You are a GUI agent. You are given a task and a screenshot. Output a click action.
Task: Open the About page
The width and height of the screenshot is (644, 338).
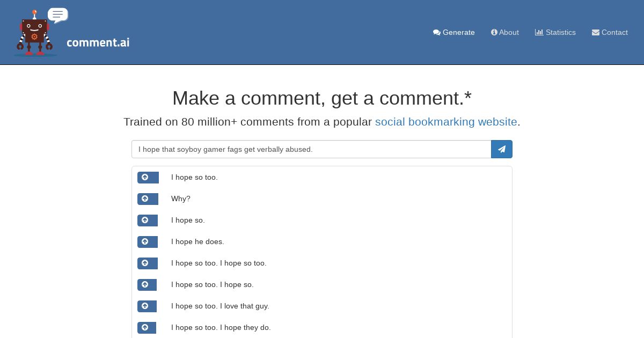tap(505, 32)
